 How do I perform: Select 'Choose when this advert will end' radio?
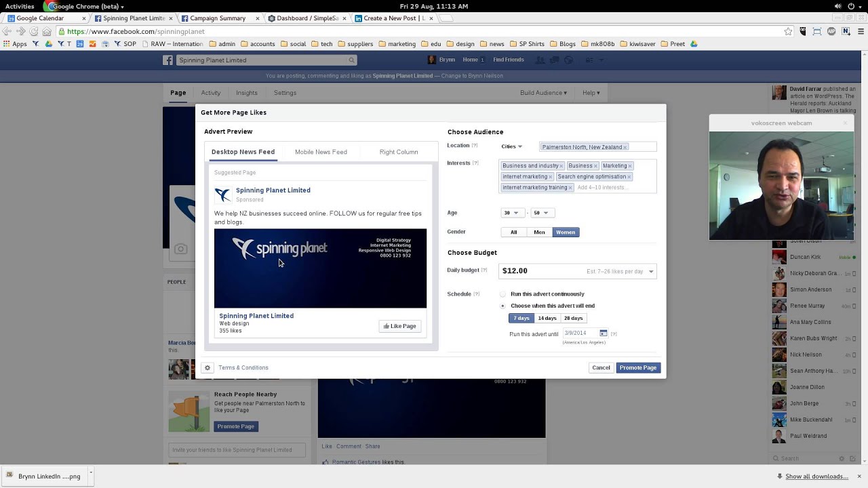click(502, 306)
